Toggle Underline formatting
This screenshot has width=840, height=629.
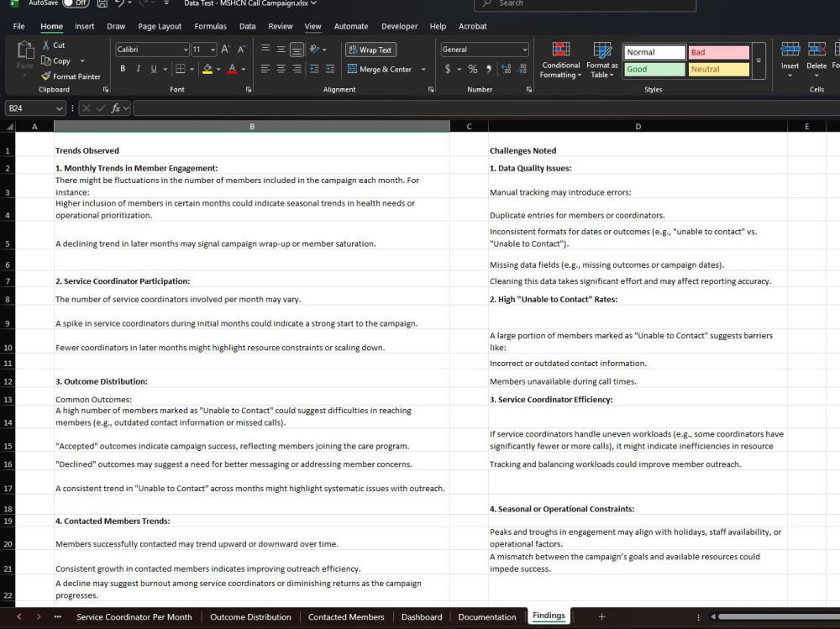pos(154,69)
